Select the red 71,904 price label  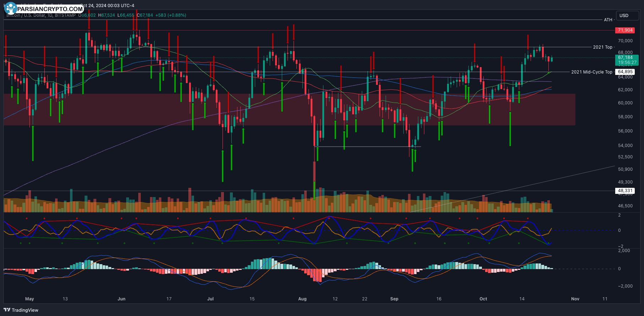[x=625, y=30]
